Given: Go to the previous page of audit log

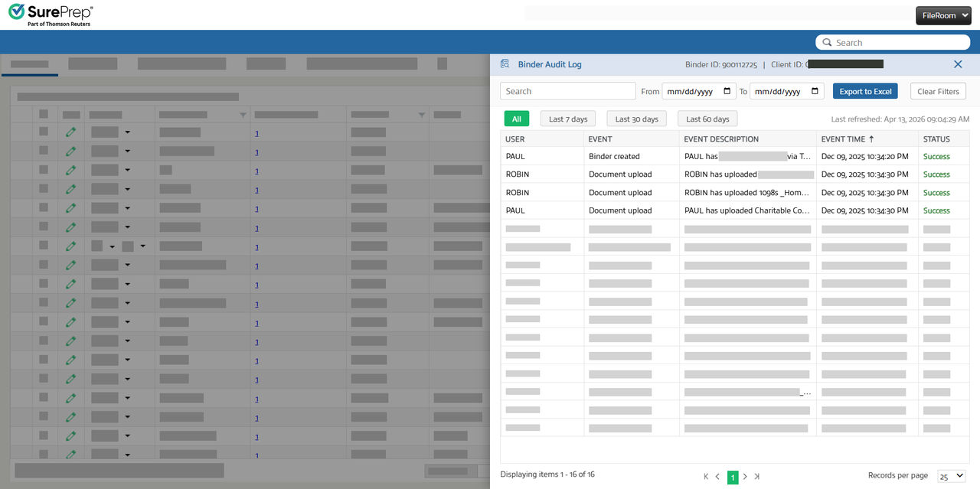Looking at the screenshot, I should pos(717,477).
